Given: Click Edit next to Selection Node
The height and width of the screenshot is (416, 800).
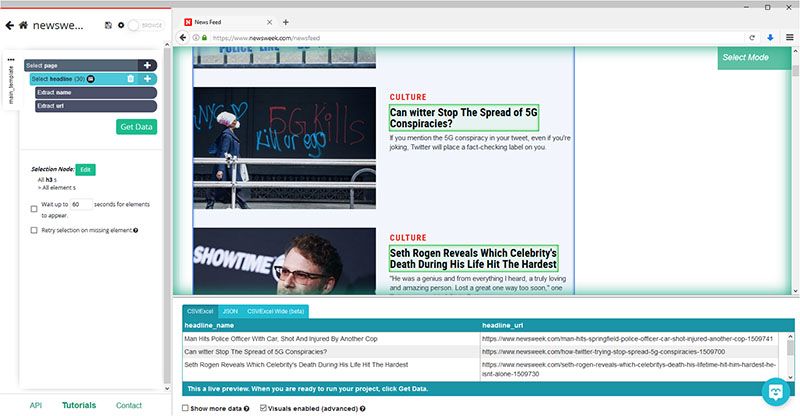Looking at the screenshot, I should (85, 169).
